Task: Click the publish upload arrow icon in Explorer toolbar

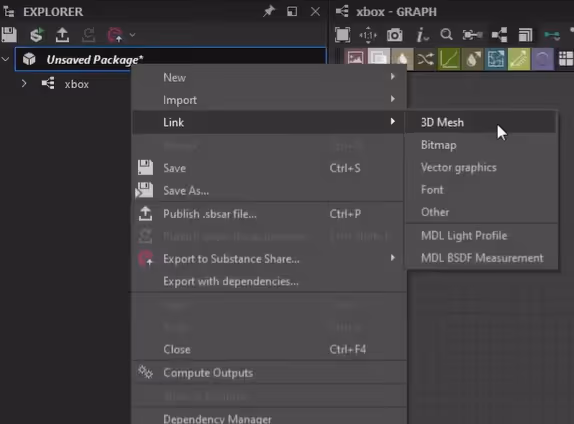Action: [x=62, y=35]
